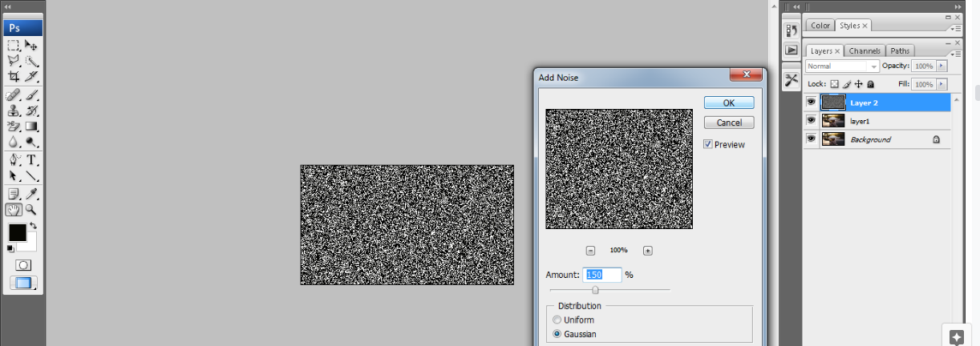Click the noise Amount slider handle
This screenshot has height=346, width=980.
(x=595, y=290)
